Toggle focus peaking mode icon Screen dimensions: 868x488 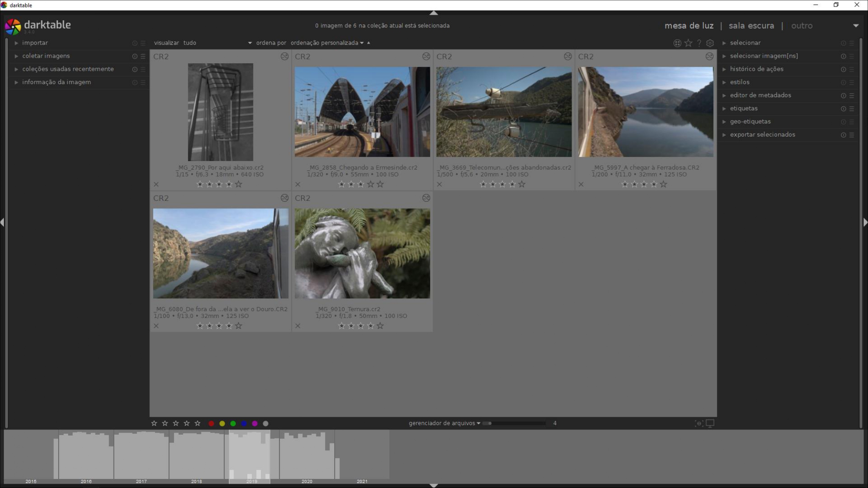699,423
